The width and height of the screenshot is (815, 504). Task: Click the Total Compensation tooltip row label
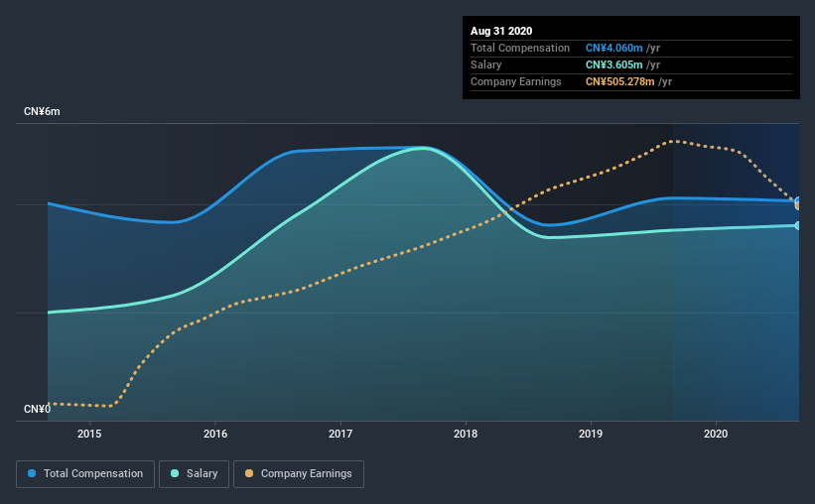point(520,48)
